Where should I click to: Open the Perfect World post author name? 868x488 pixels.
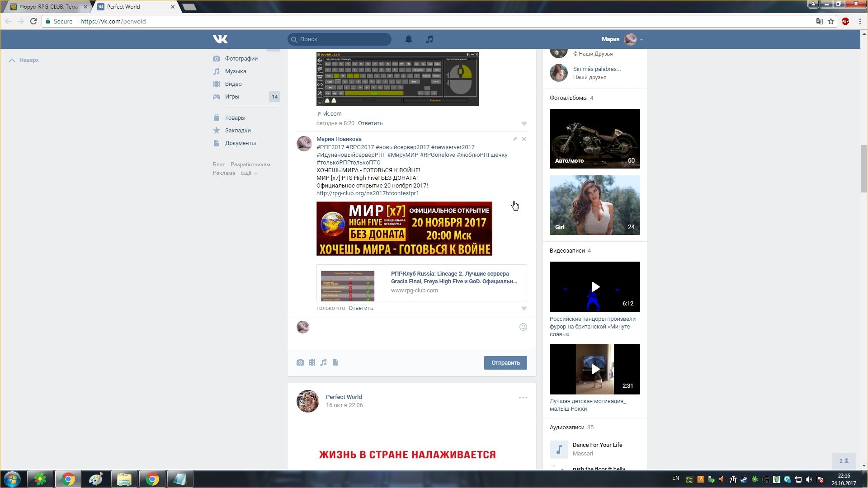(344, 397)
